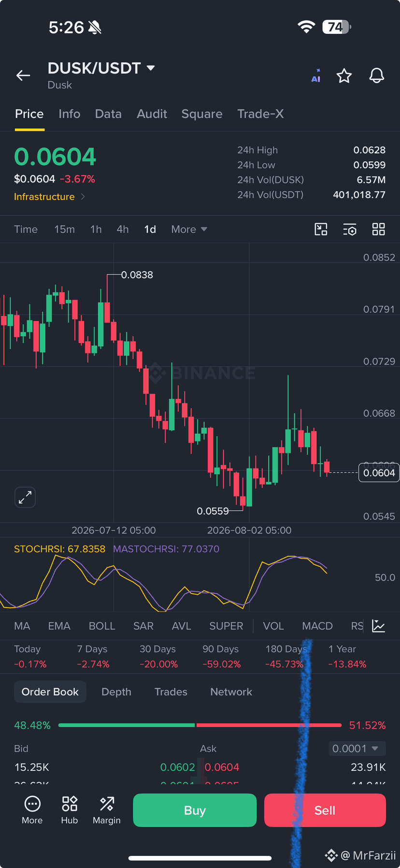Open the chart drawing tools icon
This screenshot has height=868, width=400.
pyautogui.click(x=321, y=229)
